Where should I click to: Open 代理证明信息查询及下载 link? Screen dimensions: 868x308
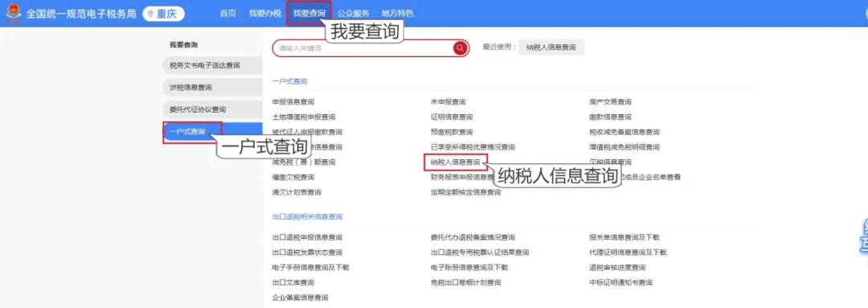coord(628,252)
